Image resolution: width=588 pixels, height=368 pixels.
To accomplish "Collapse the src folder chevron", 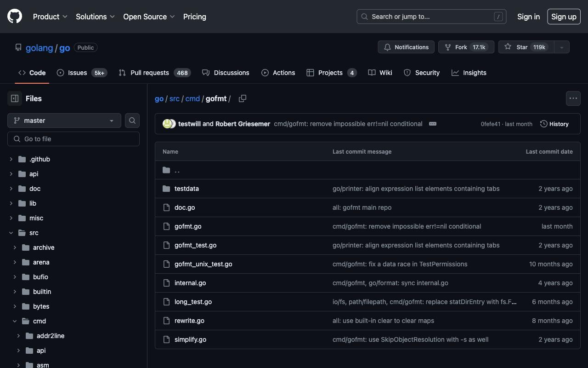I will point(11,233).
